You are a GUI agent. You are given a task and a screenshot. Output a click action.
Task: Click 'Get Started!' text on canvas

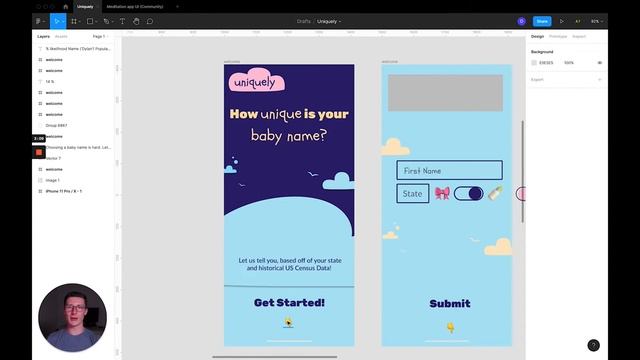point(289,302)
